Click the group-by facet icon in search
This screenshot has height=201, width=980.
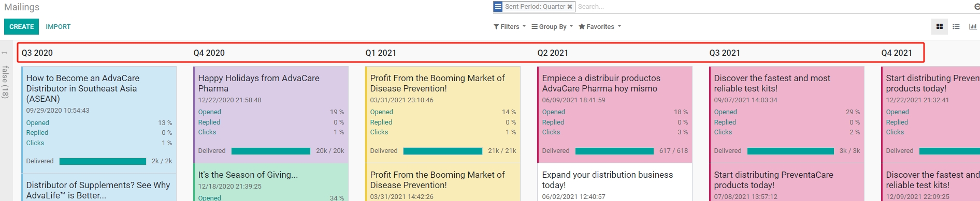(498, 7)
